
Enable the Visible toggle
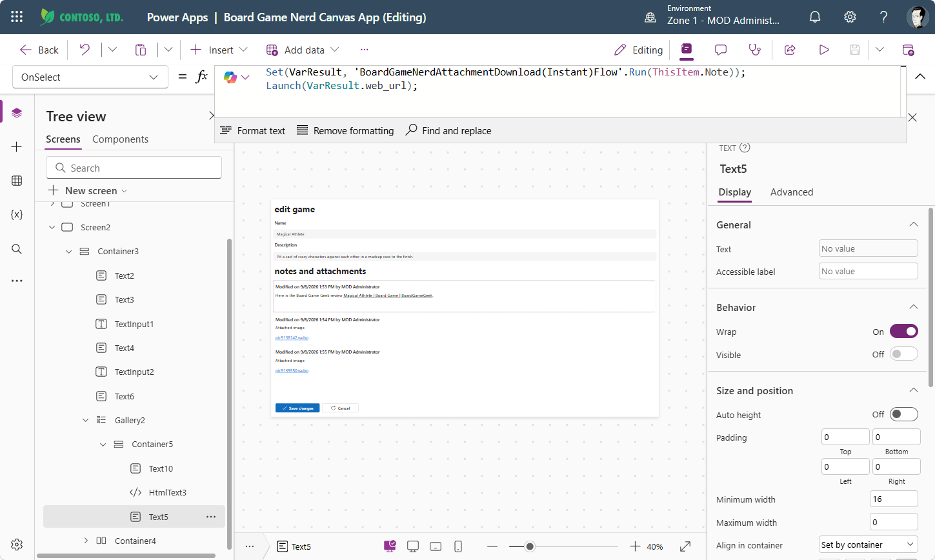click(x=903, y=354)
